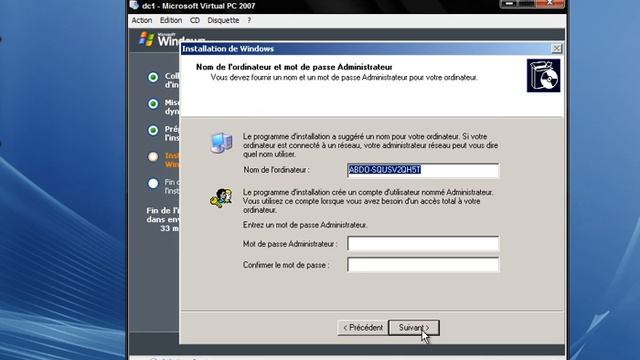The height and width of the screenshot is (360, 640).
Task: Minimize the Virtual PC window
Action: (x=509, y=4)
